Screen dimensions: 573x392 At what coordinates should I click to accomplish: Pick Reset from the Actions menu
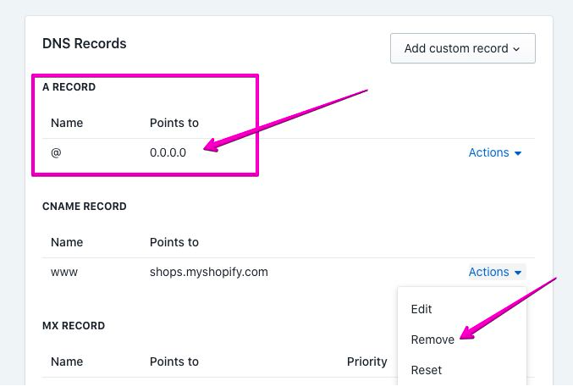427,370
